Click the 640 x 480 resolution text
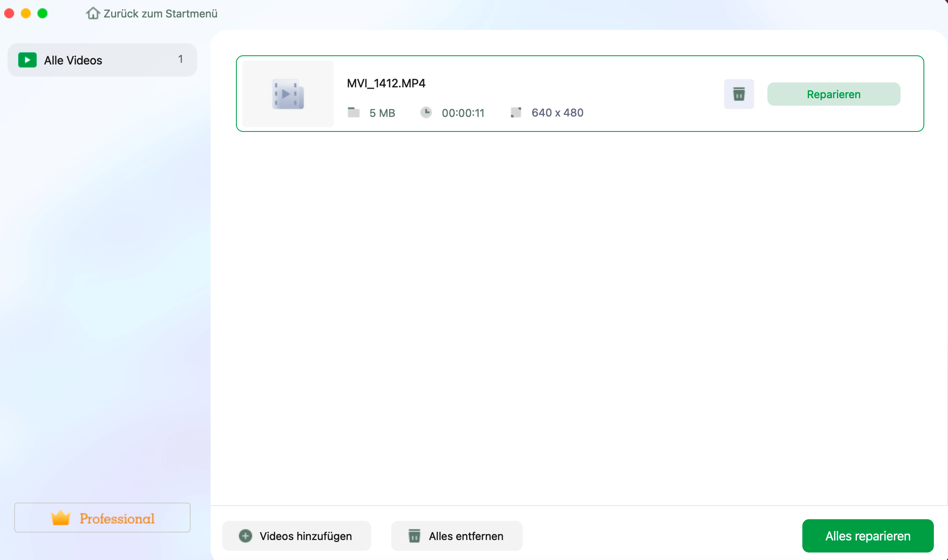The width and height of the screenshot is (948, 560). [x=558, y=113]
